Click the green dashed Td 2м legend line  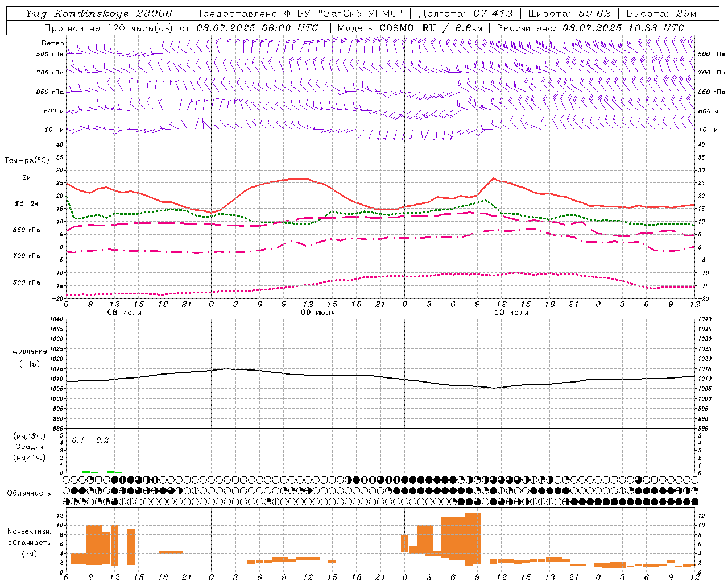click(x=26, y=210)
